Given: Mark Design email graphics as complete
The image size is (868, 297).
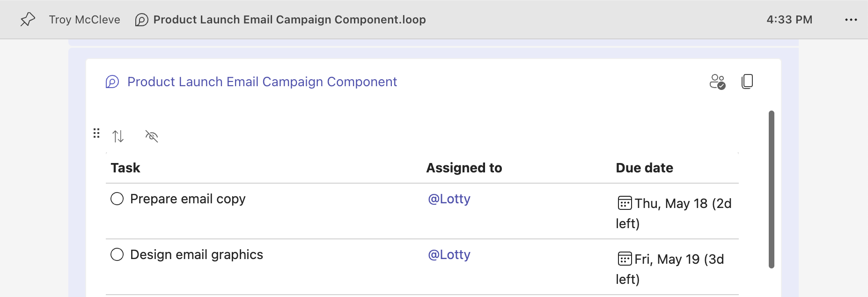Looking at the screenshot, I should click(x=117, y=254).
